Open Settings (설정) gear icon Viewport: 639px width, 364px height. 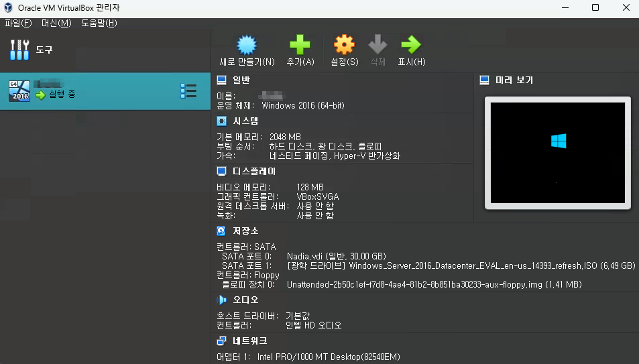(x=345, y=44)
